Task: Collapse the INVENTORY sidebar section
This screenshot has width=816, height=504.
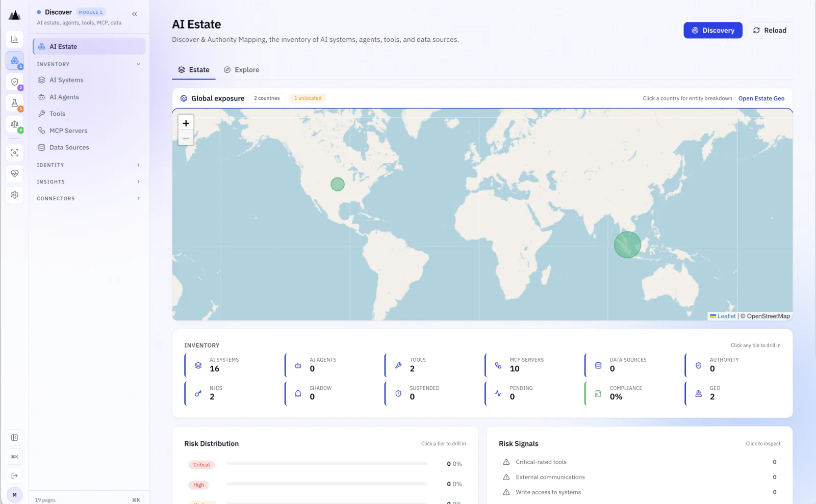Action: coord(89,64)
